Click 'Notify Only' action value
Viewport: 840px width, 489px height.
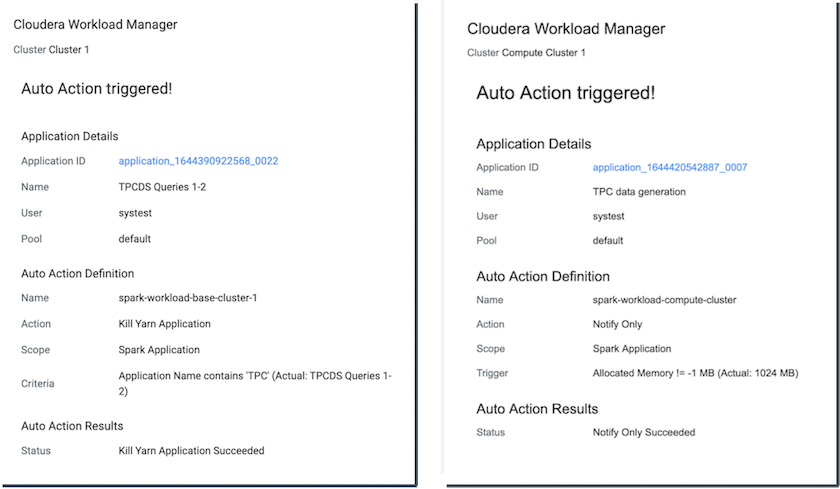coord(617,324)
